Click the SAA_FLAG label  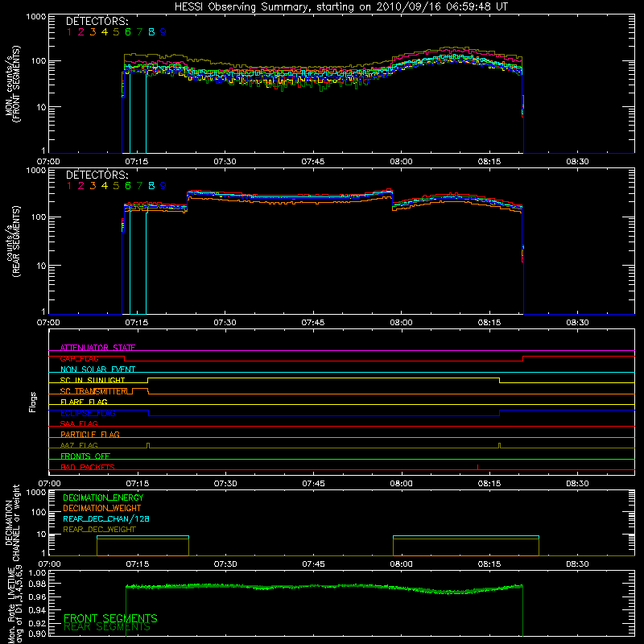[79, 423]
